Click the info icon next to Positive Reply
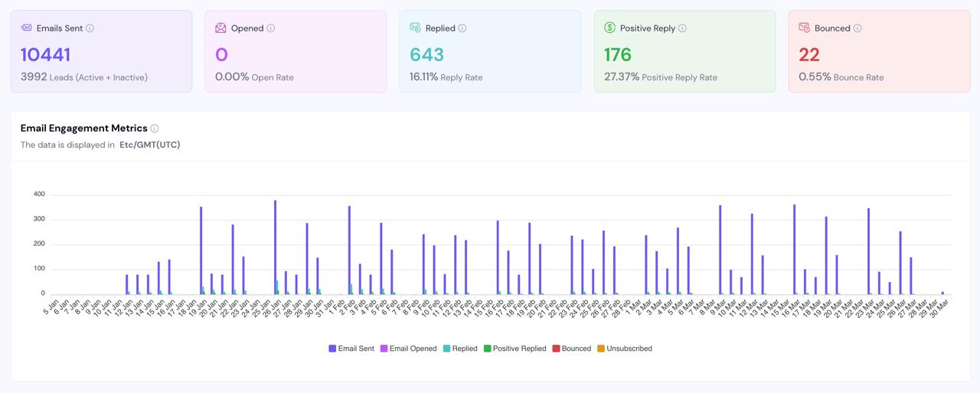The image size is (980, 393). point(682,28)
